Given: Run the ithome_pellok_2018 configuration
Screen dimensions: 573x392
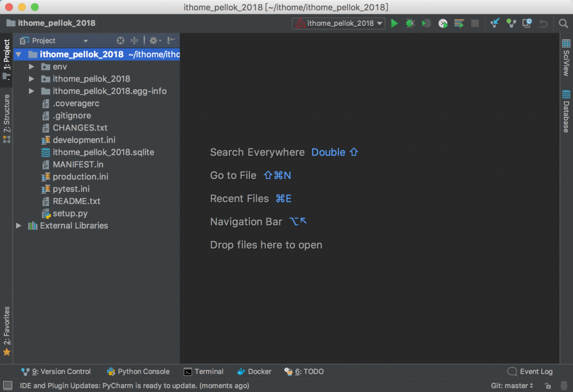Looking at the screenshot, I should [394, 23].
